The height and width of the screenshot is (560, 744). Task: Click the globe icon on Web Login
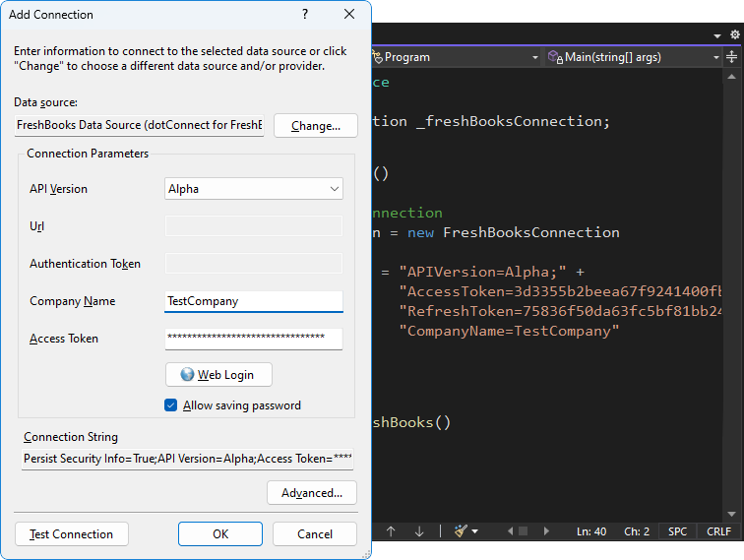tap(187, 374)
